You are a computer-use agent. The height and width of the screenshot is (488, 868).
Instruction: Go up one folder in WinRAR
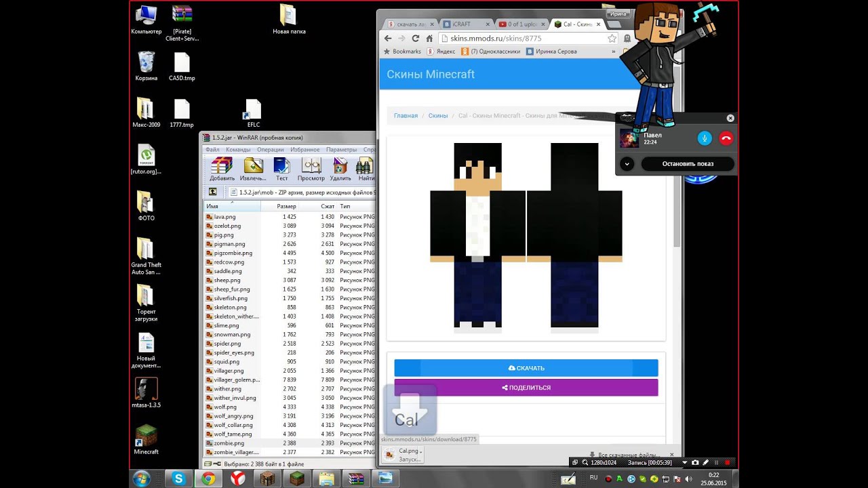click(213, 192)
